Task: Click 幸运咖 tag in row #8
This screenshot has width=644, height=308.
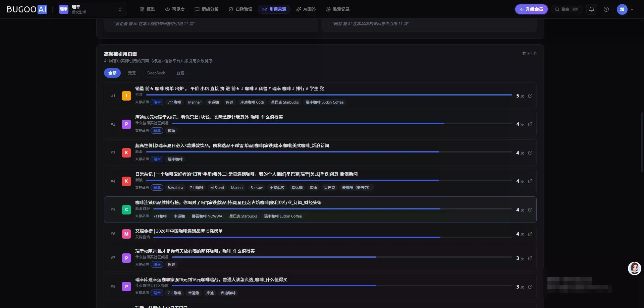Action: coord(194,293)
